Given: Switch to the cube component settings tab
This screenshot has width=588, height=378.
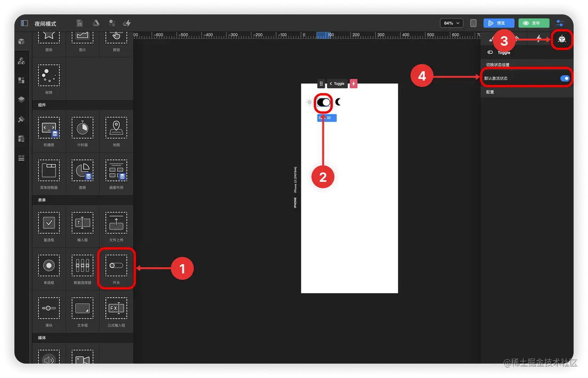Looking at the screenshot, I should pos(562,39).
